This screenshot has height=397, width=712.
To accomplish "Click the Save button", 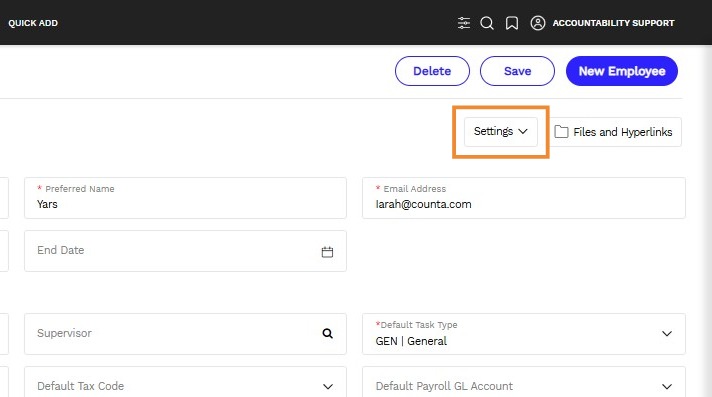I will click(x=517, y=71).
